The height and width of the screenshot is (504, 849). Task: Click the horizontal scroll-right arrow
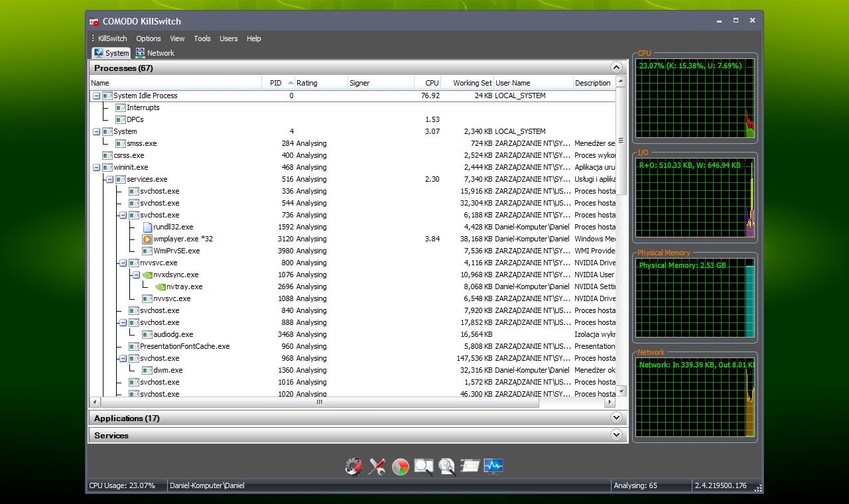pos(611,403)
